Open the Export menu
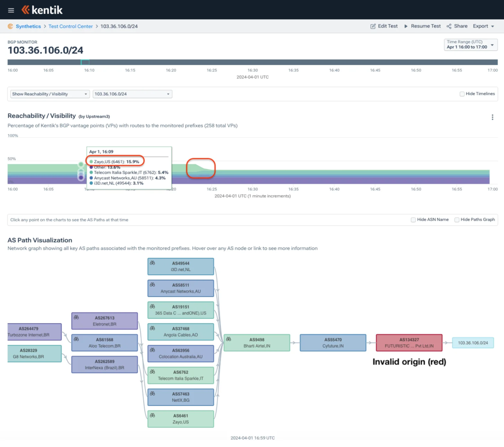The height and width of the screenshot is (447, 504). [x=483, y=26]
